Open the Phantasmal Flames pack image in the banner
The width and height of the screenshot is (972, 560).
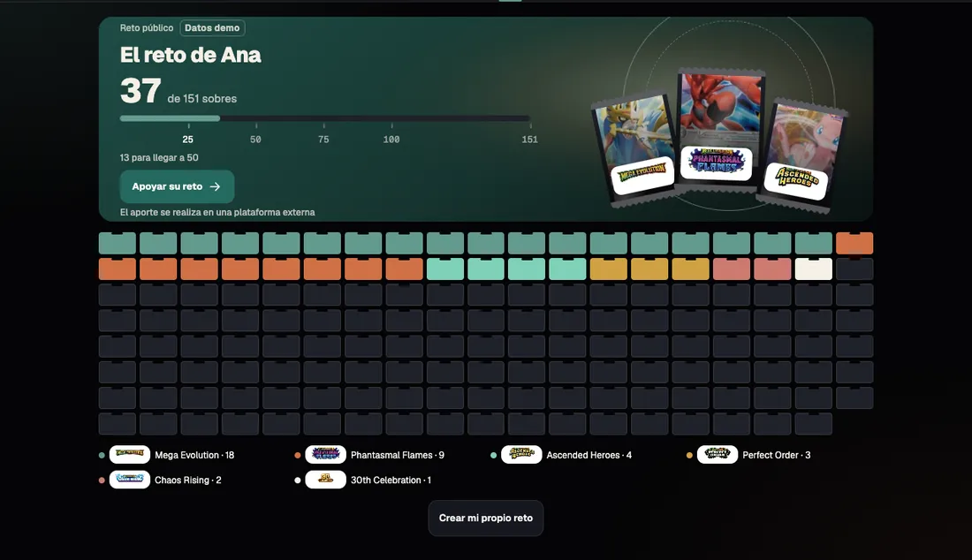719,132
